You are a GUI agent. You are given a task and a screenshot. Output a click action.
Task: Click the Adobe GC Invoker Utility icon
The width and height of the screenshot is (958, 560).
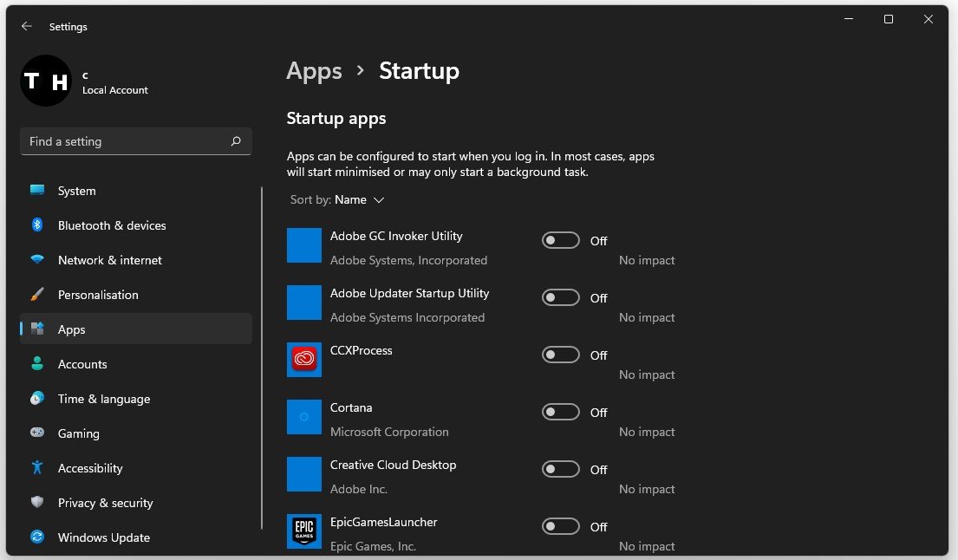pyautogui.click(x=304, y=245)
